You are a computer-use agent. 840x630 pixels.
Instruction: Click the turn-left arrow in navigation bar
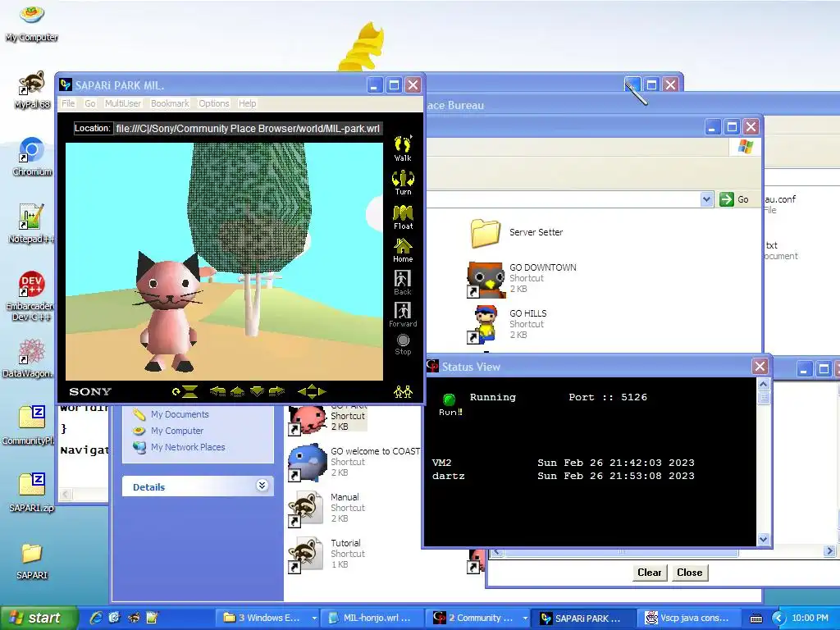point(217,391)
